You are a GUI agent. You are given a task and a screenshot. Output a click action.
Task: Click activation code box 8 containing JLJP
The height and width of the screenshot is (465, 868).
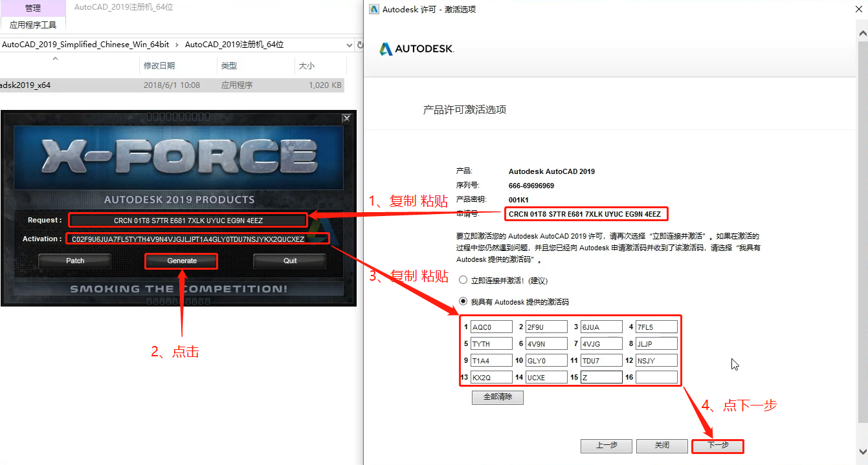click(656, 343)
